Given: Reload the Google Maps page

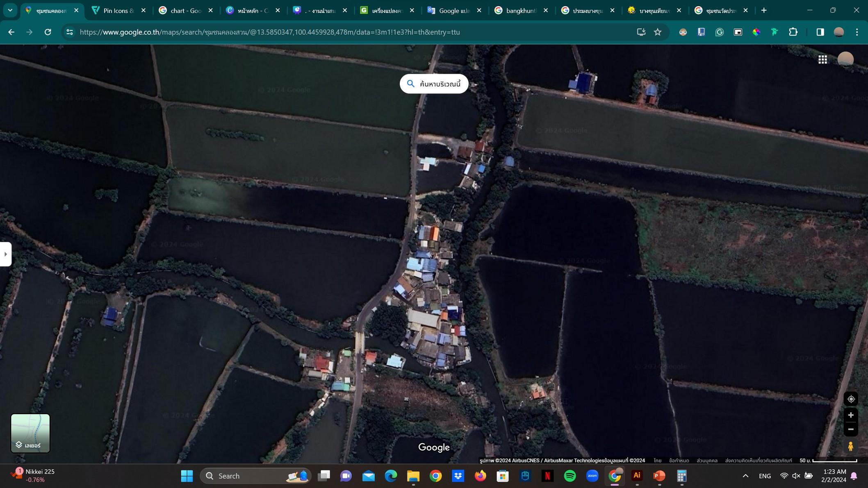Looking at the screenshot, I should (48, 32).
